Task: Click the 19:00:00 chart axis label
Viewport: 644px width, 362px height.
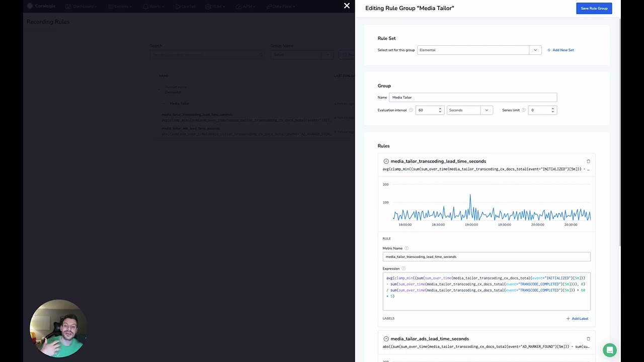Action: pyautogui.click(x=471, y=225)
